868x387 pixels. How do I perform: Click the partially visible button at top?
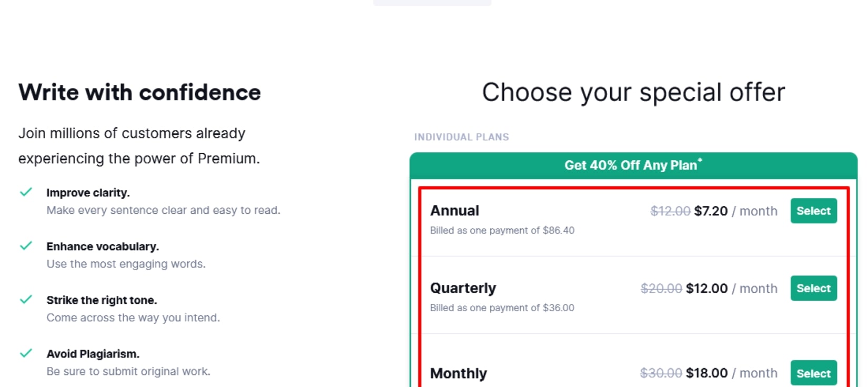click(x=432, y=2)
